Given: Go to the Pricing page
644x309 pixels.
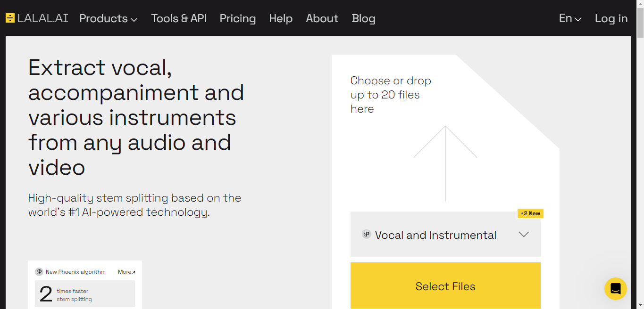Looking at the screenshot, I should click(238, 18).
